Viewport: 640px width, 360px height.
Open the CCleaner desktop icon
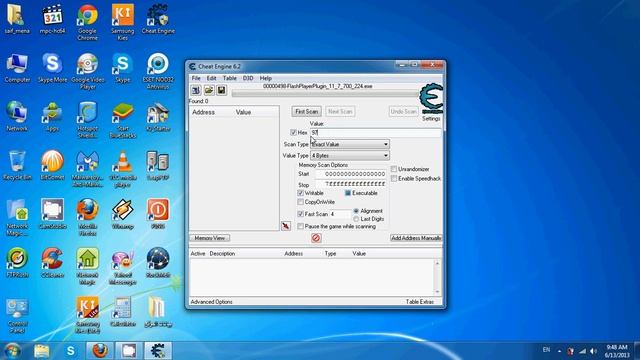[x=52, y=263]
